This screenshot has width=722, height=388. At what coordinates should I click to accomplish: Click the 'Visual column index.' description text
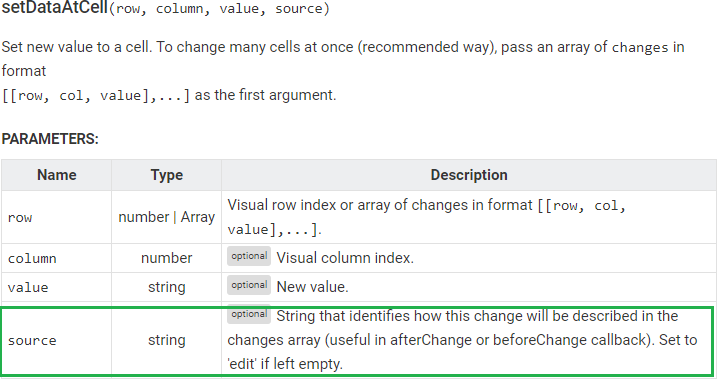point(345,258)
